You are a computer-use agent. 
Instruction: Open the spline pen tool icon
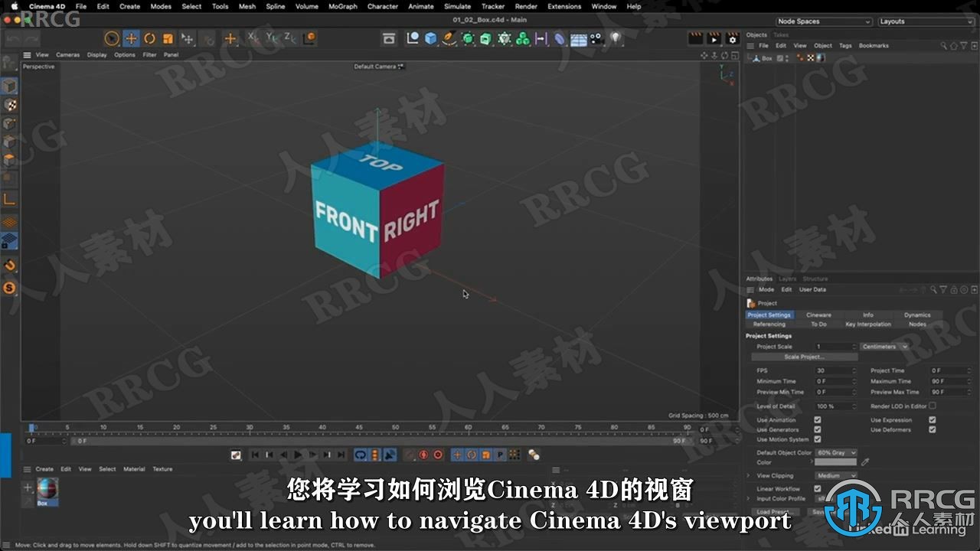click(x=449, y=38)
